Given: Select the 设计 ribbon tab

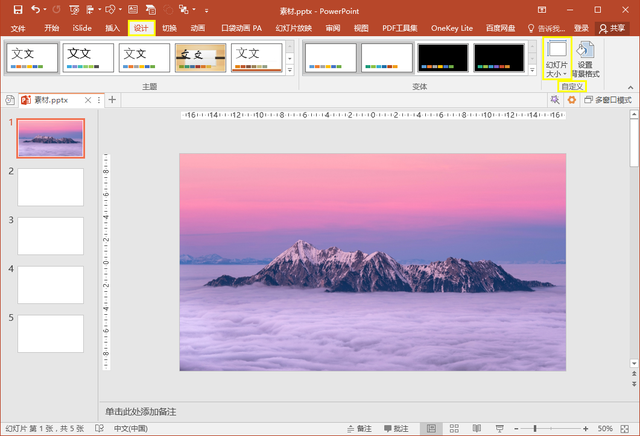Looking at the screenshot, I should pos(141,28).
